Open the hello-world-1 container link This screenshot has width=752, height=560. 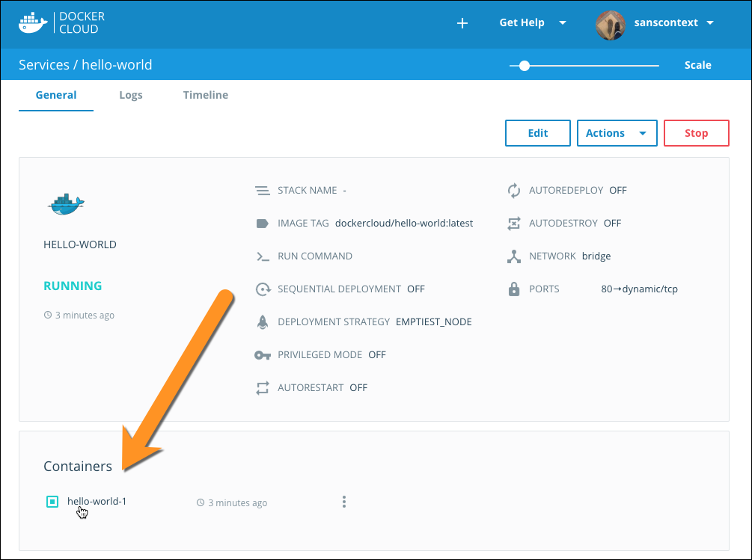97,502
